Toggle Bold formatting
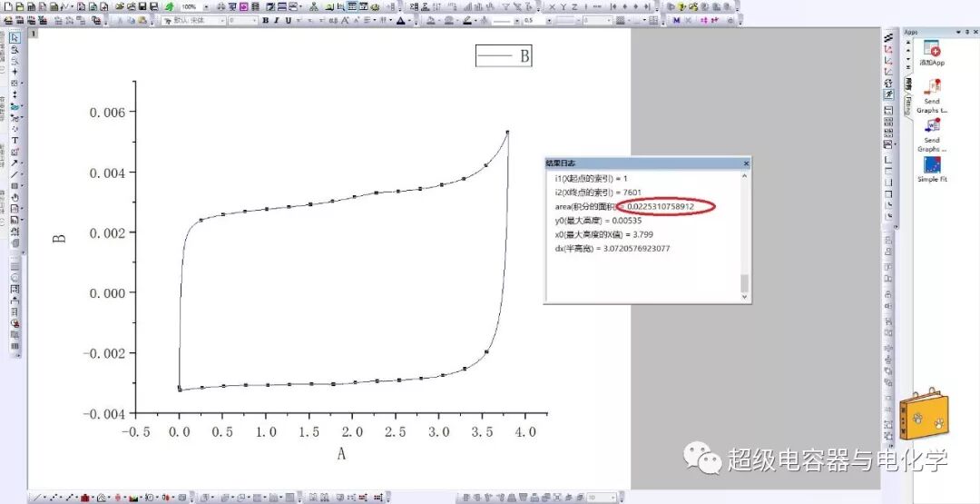The height and width of the screenshot is (504, 980). point(266,21)
